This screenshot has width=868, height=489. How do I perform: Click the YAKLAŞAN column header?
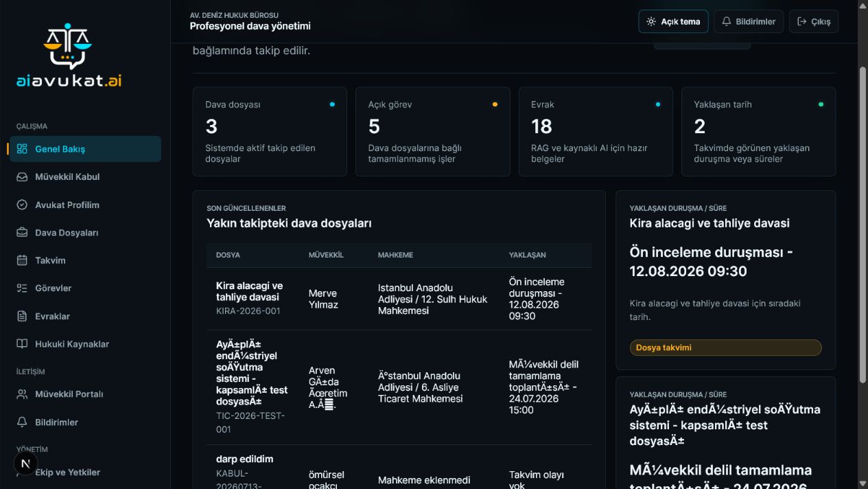coord(527,255)
